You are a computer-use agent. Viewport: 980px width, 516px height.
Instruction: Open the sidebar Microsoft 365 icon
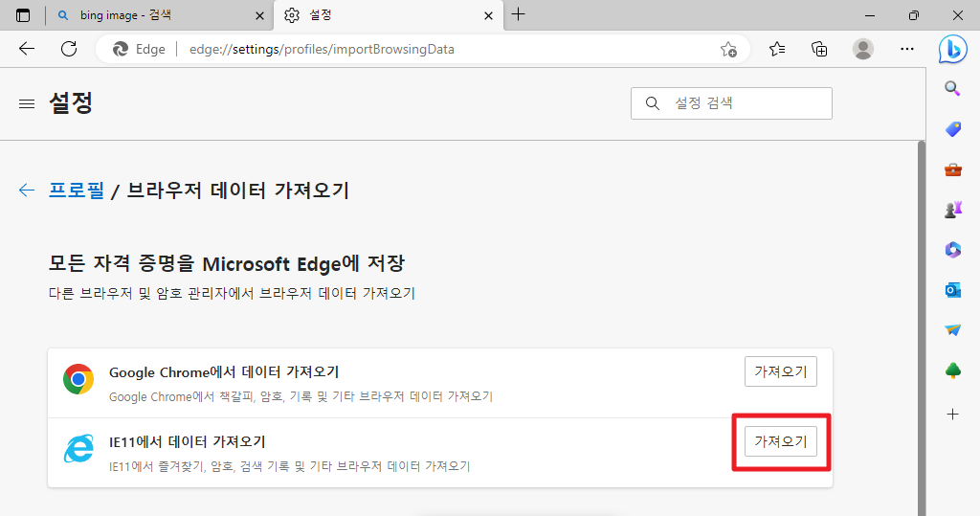[952, 250]
